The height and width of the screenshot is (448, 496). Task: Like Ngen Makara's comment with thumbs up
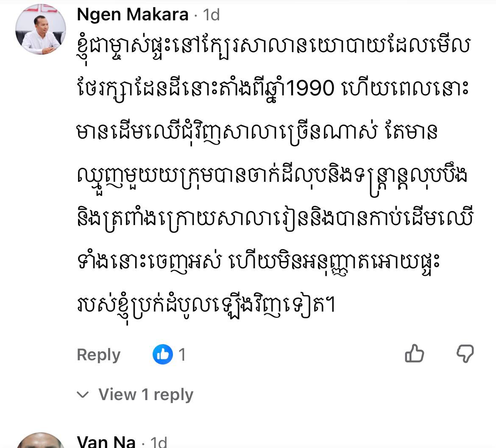coord(414,353)
